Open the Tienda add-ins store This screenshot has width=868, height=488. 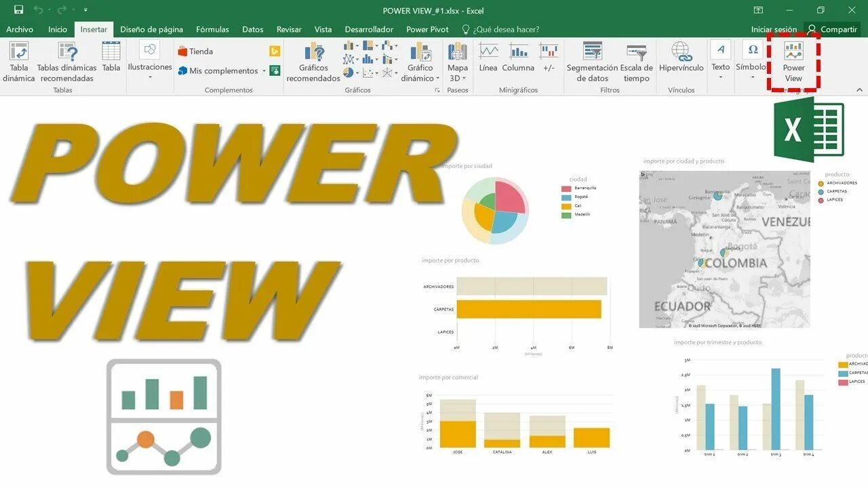click(x=195, y=52)
